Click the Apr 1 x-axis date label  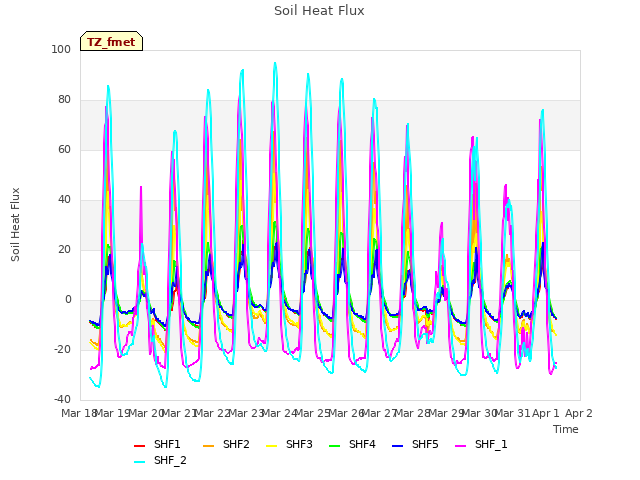(546, 413)
